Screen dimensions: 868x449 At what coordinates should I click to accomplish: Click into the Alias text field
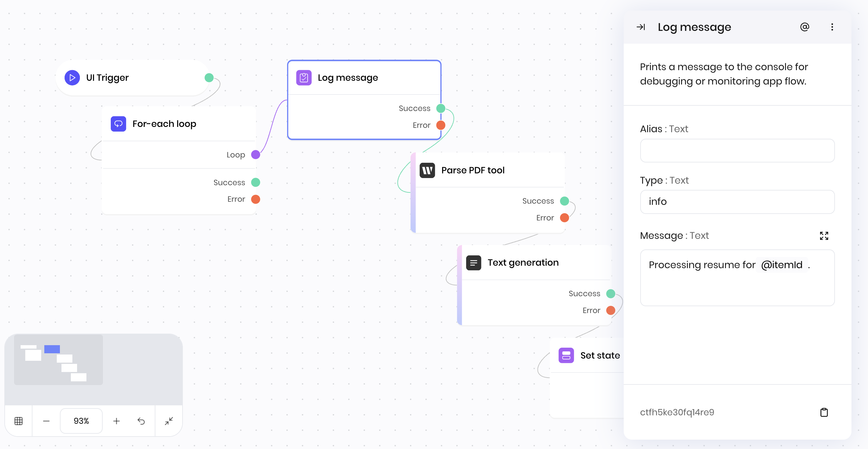(737, 151)
